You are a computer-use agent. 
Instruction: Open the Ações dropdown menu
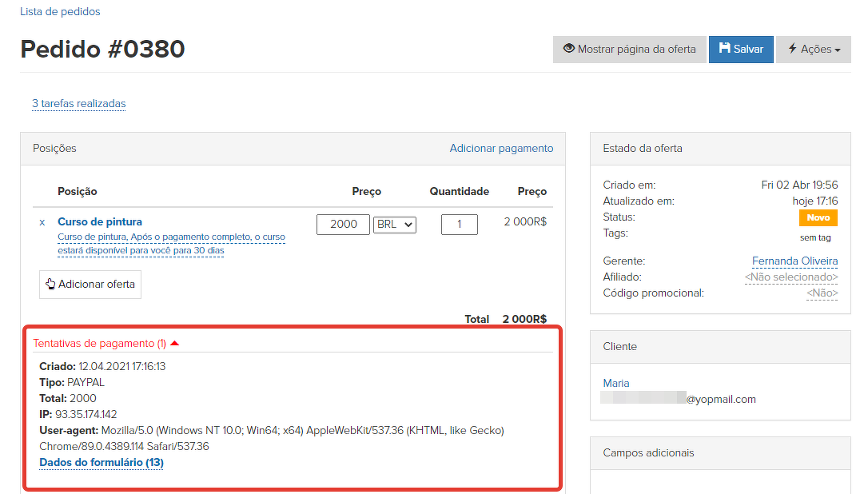pos(813,49)
